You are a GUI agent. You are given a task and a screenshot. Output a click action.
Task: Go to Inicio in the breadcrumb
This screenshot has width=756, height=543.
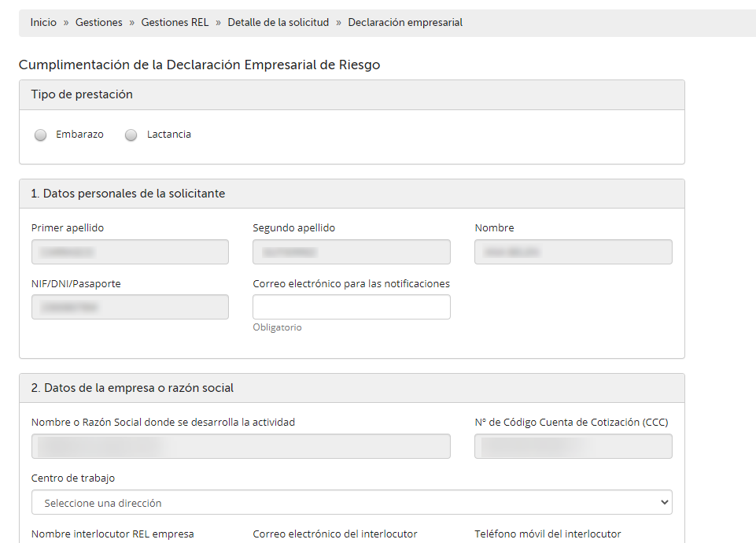pos(43,23)
